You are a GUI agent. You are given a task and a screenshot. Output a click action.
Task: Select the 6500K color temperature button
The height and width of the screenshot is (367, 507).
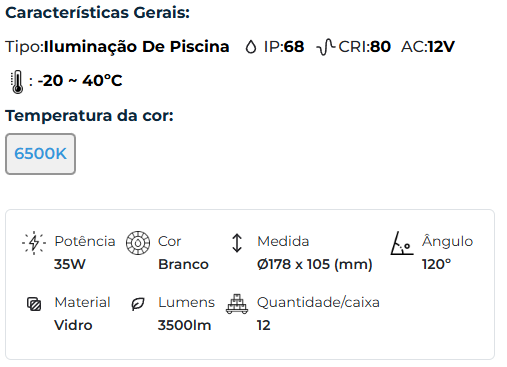[x=40, y=154]
